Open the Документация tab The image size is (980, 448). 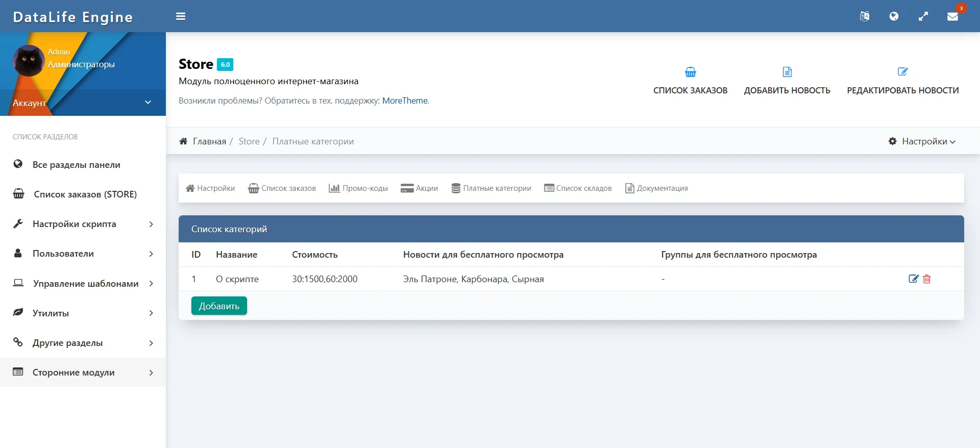pyautogui.click(x=656, y=188)
